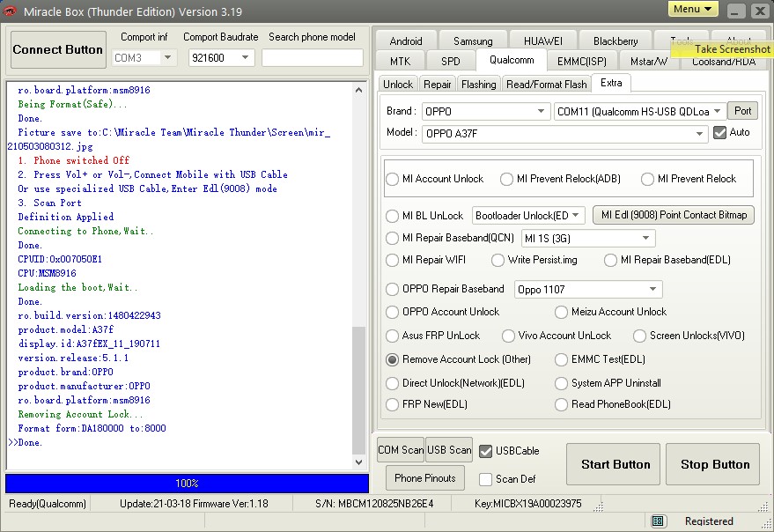Screen dimensions: 774x532
Task: Uncheck the USBCable checkbox
Action: [486, 451]
